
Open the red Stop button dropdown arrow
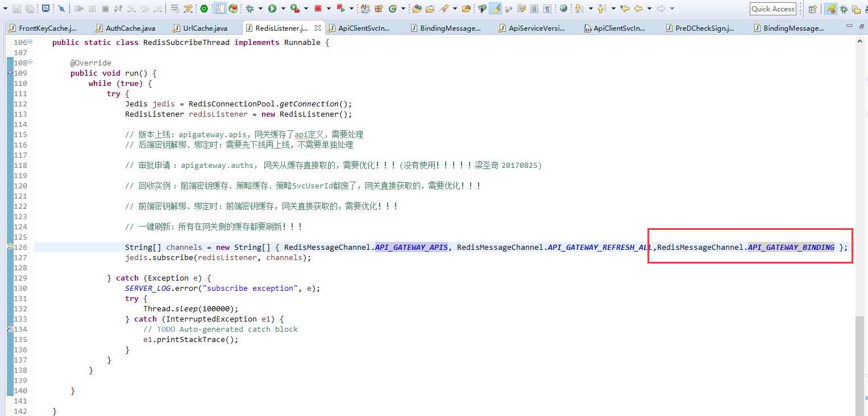pyautogui.click(x=329, y=9)
